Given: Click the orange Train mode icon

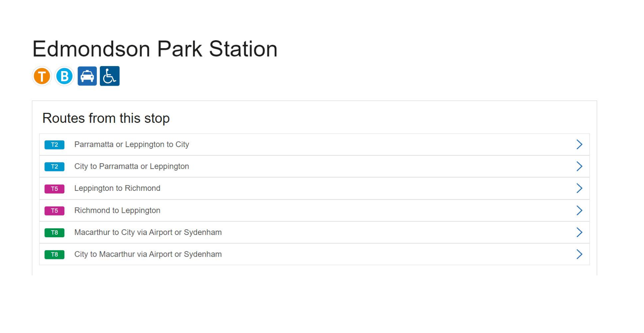Looking at the screenshot, I should click(x=42, y=76).
